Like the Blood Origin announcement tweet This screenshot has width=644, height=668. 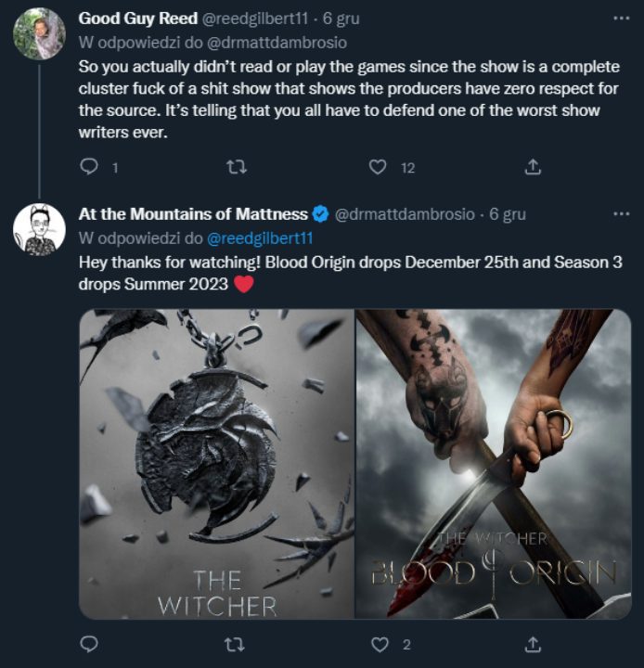pyautogui.click(x=377, y=643)
